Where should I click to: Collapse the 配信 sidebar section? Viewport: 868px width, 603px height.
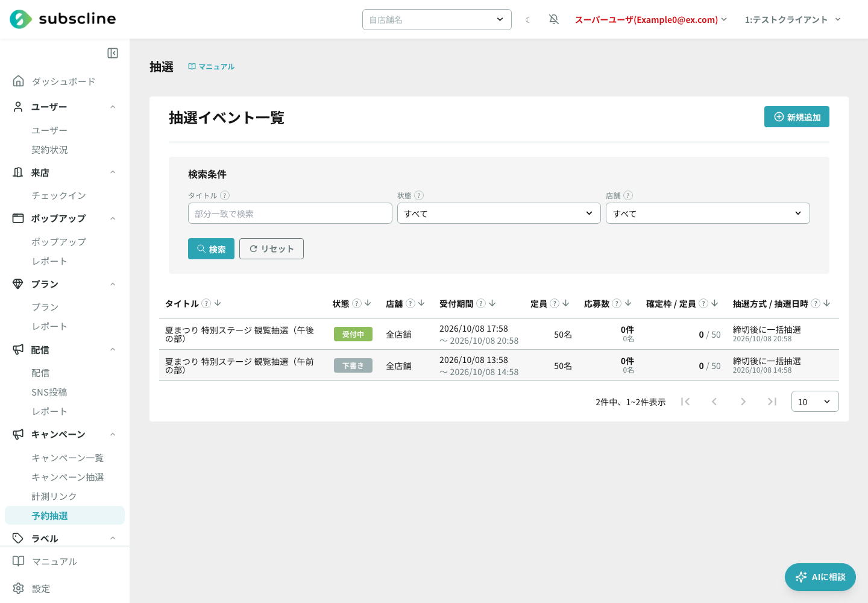point(64,350)
